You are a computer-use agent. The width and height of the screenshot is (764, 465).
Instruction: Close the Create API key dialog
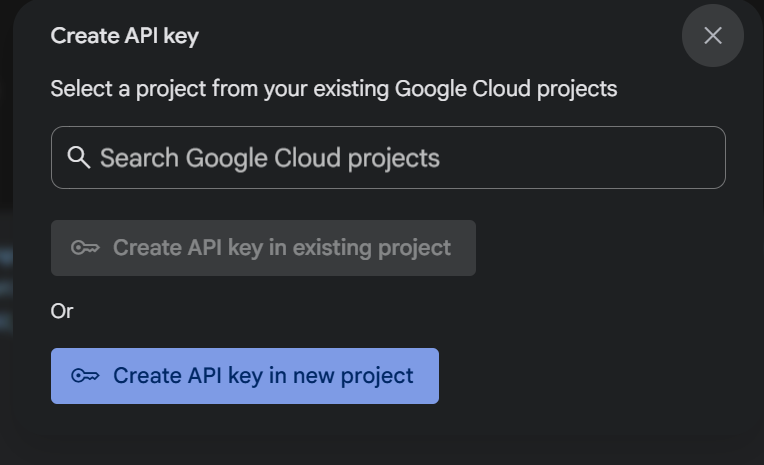tap(712, 36)
